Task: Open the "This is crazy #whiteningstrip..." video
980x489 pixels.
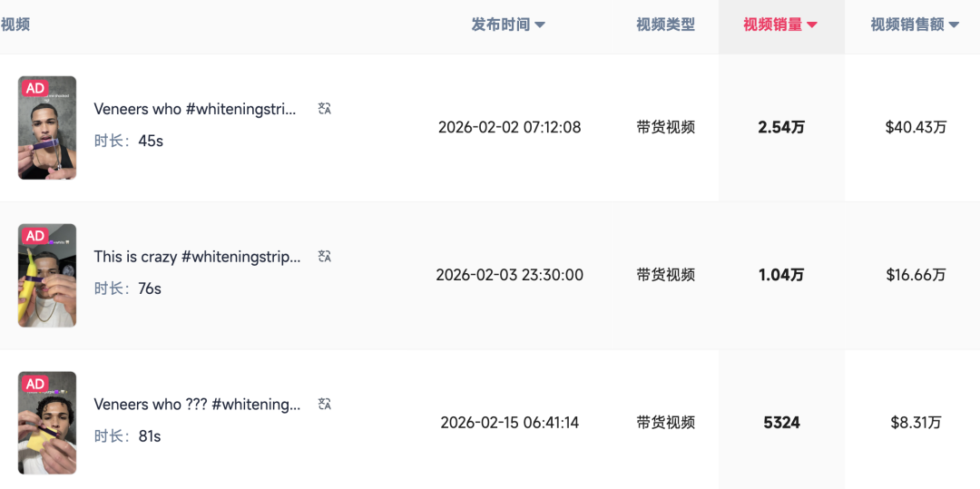Action: coord(197,257)
